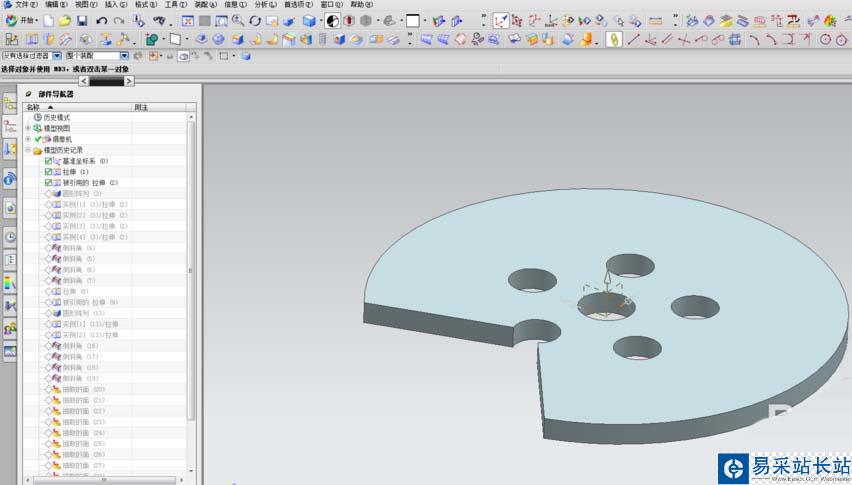Select the Circle curve tool

click(825, 40)
